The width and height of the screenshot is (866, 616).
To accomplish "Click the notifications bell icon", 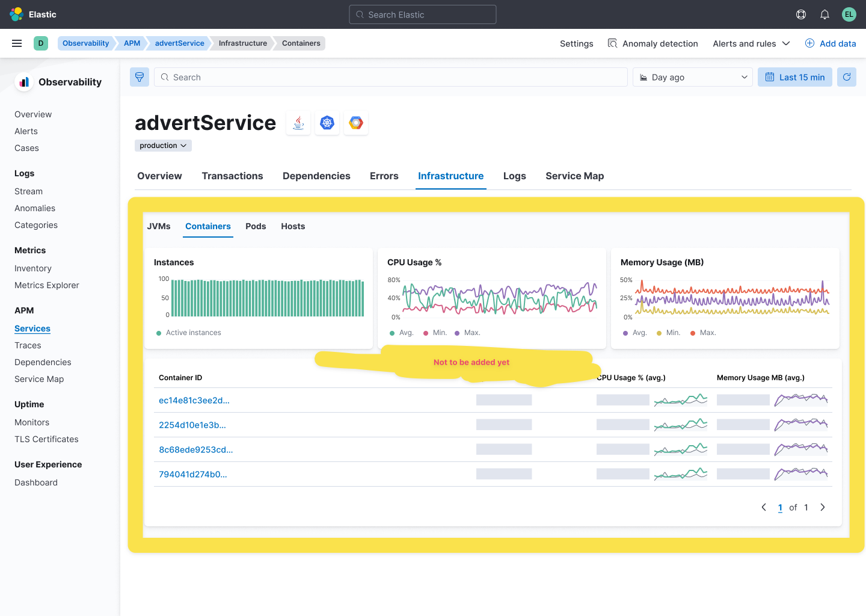I will point(825,14).
